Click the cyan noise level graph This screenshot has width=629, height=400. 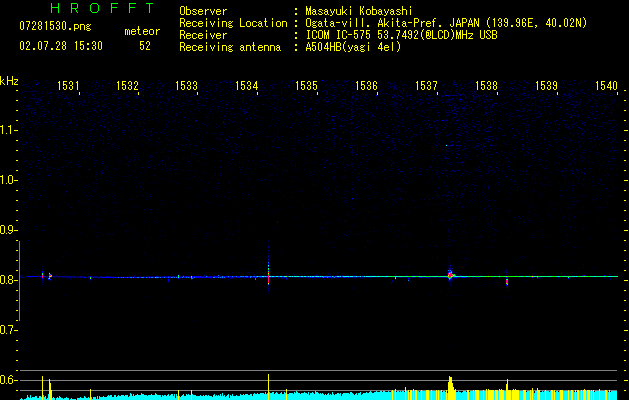[x=319, y=396]
